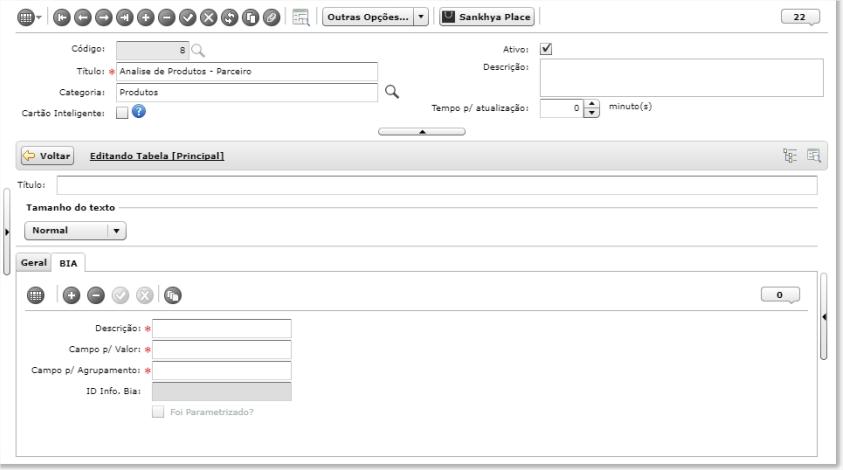Focus the table Título input field
The height and width of the screenshot is (470, 843).
[x=437, y=185]
